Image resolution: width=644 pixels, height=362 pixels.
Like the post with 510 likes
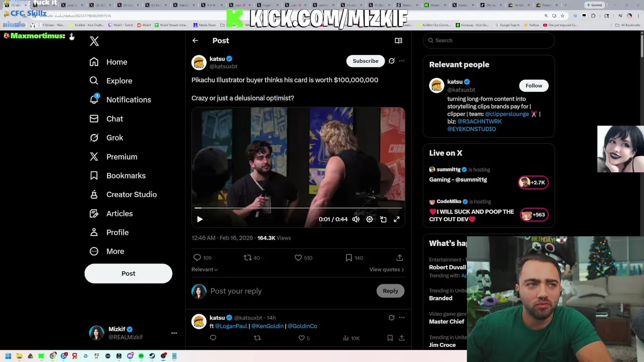click(303, 257)
